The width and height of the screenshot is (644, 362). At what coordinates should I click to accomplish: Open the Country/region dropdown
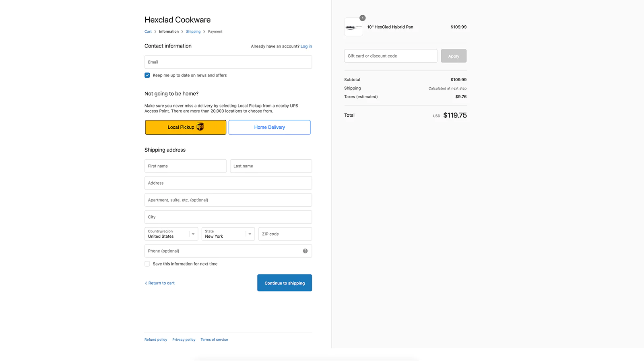click(171, 234)
